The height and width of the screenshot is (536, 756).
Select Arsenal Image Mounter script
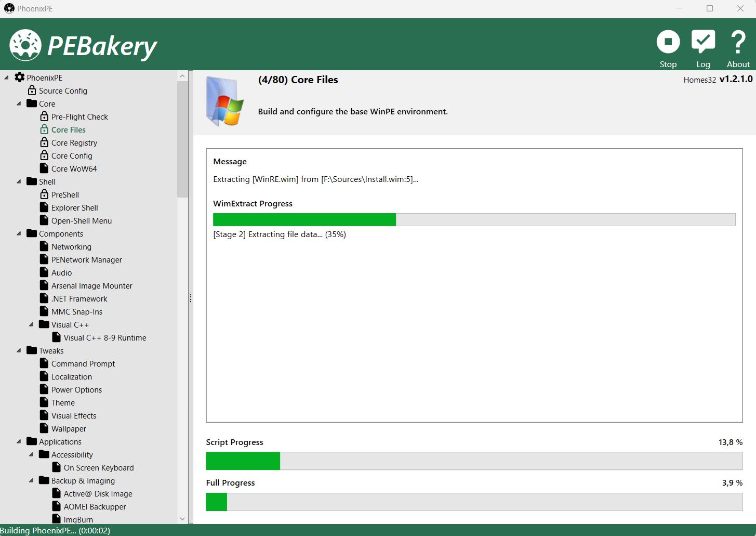coord(92,285)
